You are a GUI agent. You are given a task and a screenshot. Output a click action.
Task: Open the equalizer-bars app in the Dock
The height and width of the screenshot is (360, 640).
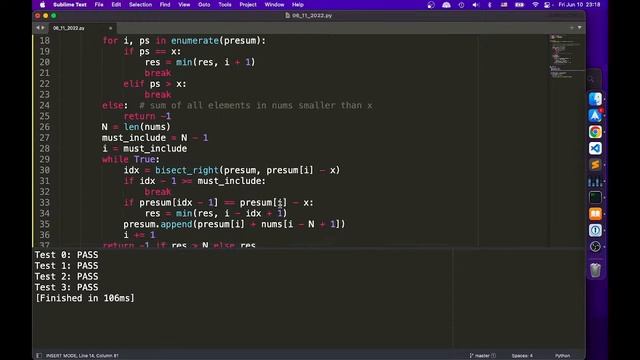point(595,181)
